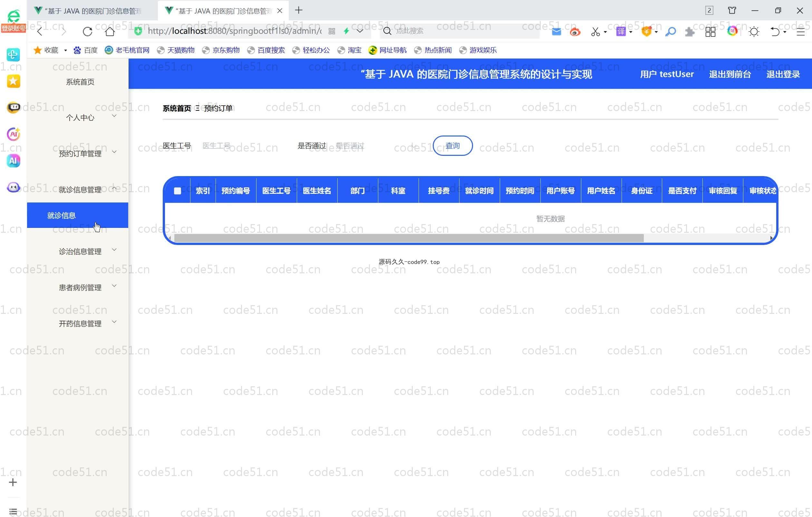Click the orange shield wallet icon
The image size is (812, 517).
click(646, 32)
